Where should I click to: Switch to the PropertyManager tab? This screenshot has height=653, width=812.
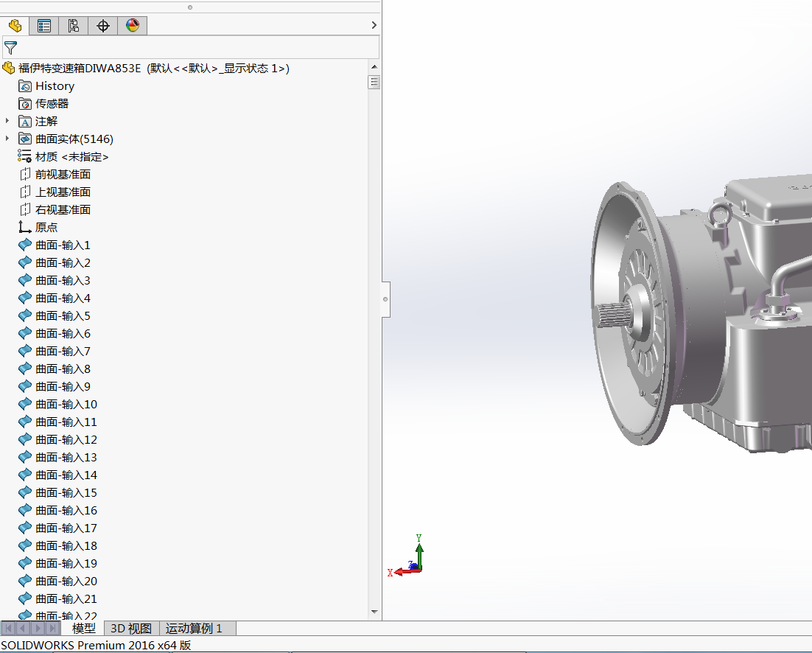(x=44, y=25)
